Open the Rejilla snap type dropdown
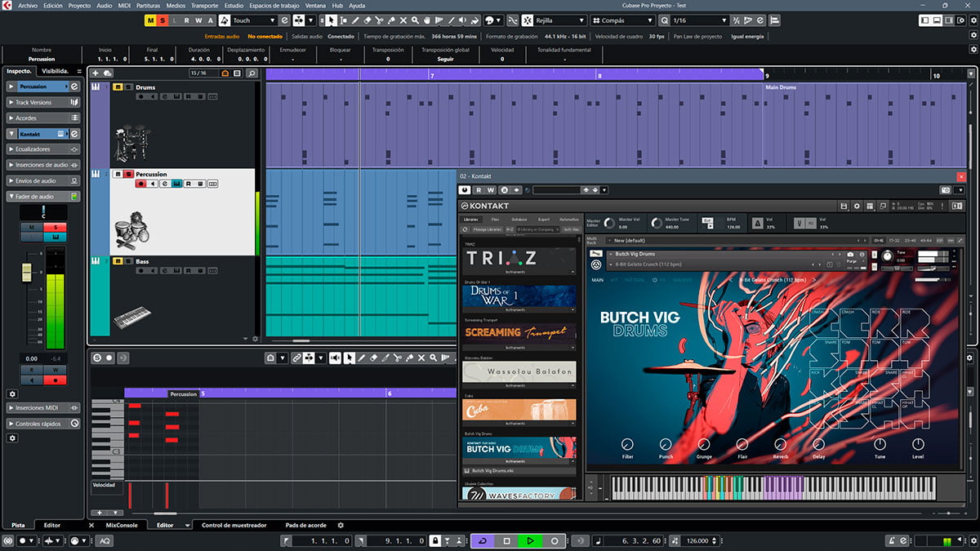Viewport: 980px width, 551px height. (561, 20)
